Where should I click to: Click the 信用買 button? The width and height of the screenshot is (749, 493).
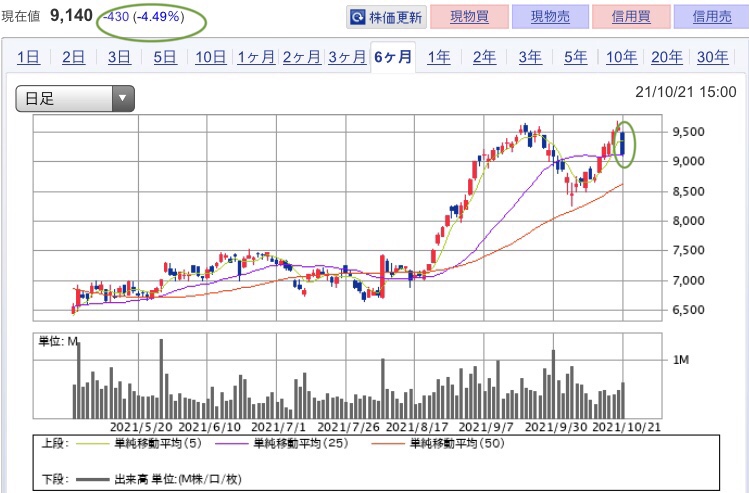click(x=631, y=17)
